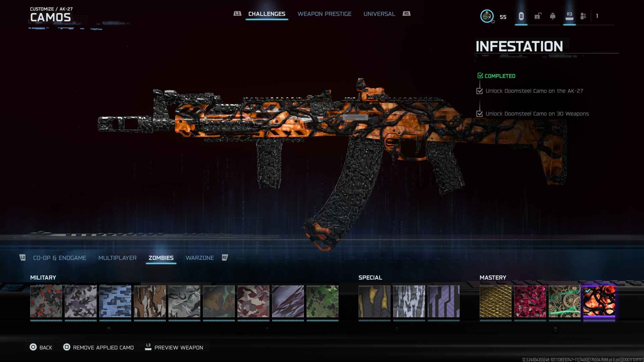
Task: Toggle the Unlock Doomsteel Camo on AK-27 checkbox
Action: coord(480,90)
